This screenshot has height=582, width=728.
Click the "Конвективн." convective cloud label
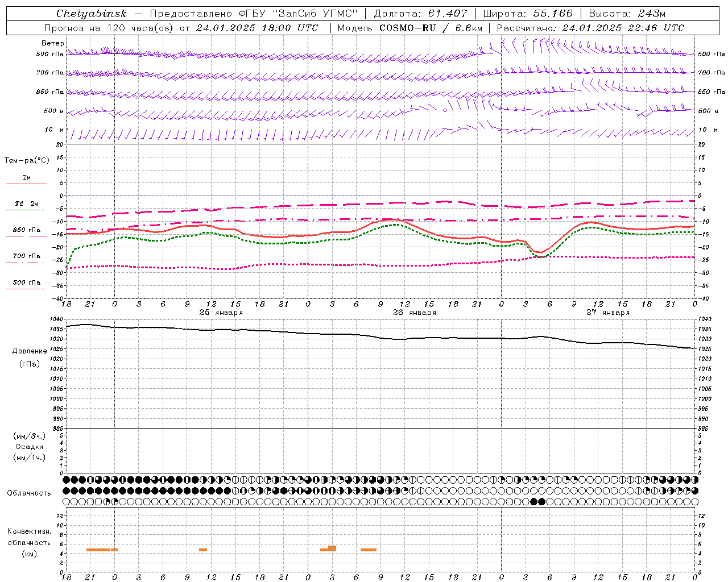(x=29, y=531)
